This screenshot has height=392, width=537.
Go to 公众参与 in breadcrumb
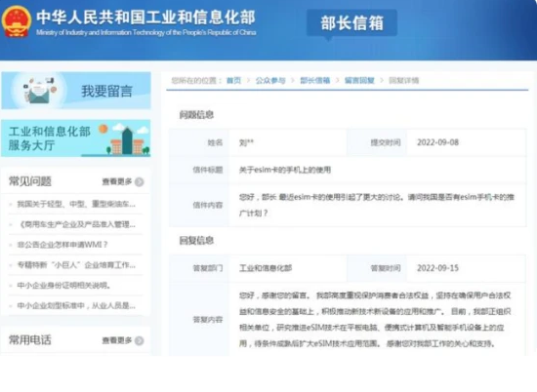[x=270, y=81]
